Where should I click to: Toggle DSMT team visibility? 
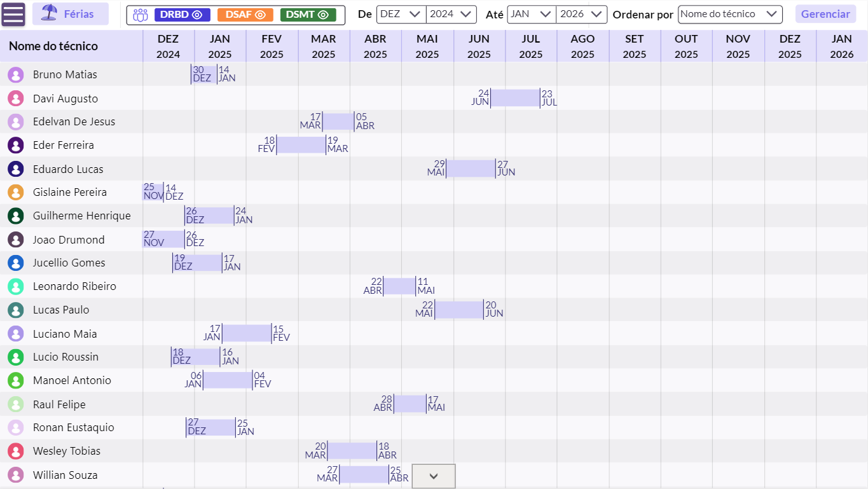click(308, 15)
